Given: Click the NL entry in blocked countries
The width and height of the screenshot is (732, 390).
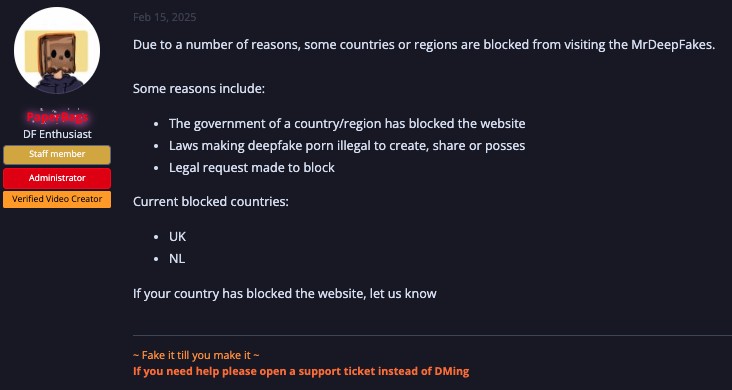Looking at the screenshot, I should pyautogui.click(x=177, y=259).
